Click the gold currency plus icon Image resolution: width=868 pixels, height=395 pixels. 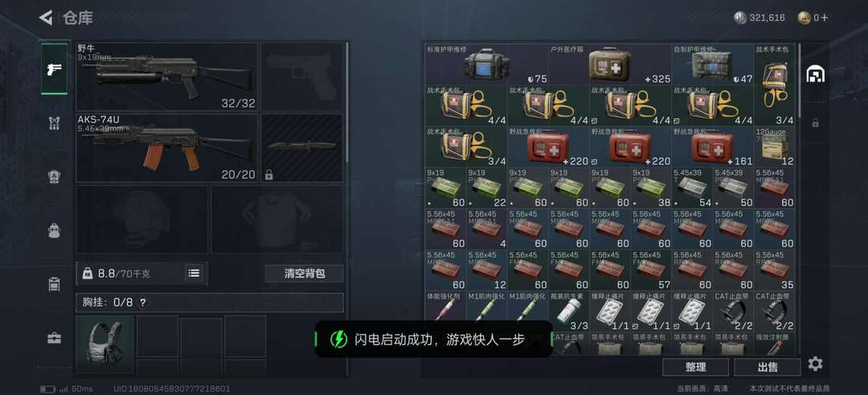(825, 18)
